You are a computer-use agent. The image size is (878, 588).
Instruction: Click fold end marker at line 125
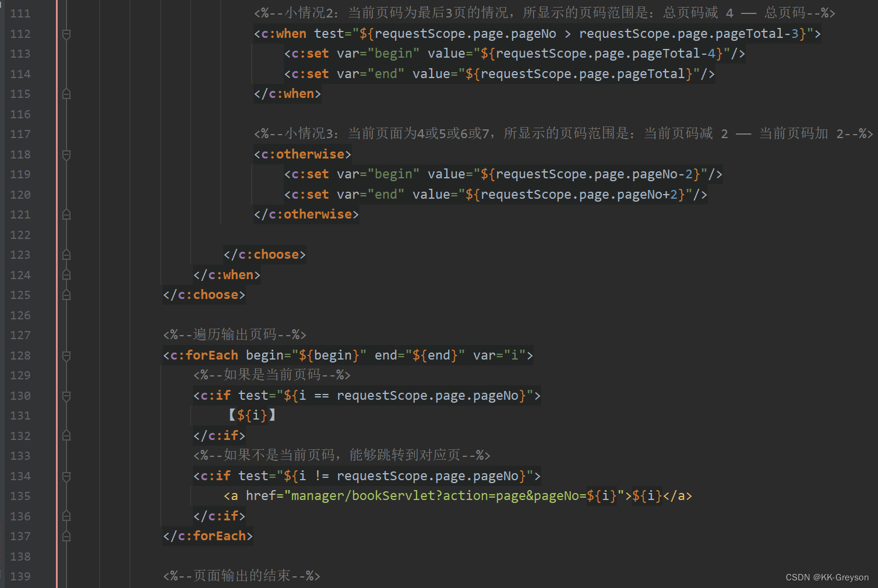[x=66, y=295]
